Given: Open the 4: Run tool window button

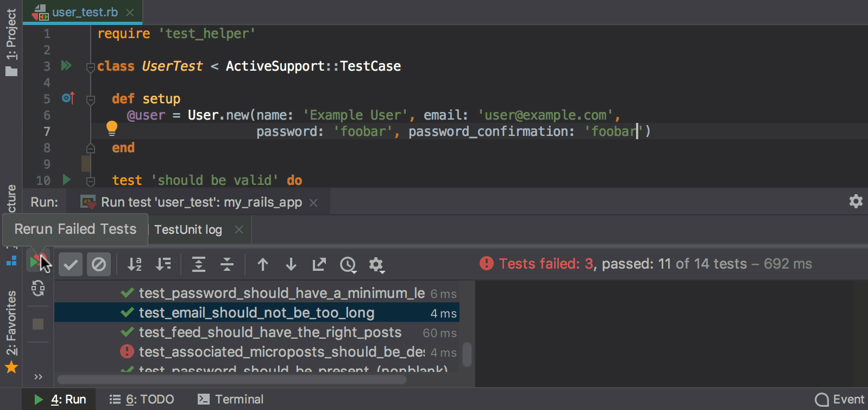Looking at the screenshot, I should [60, 399].
